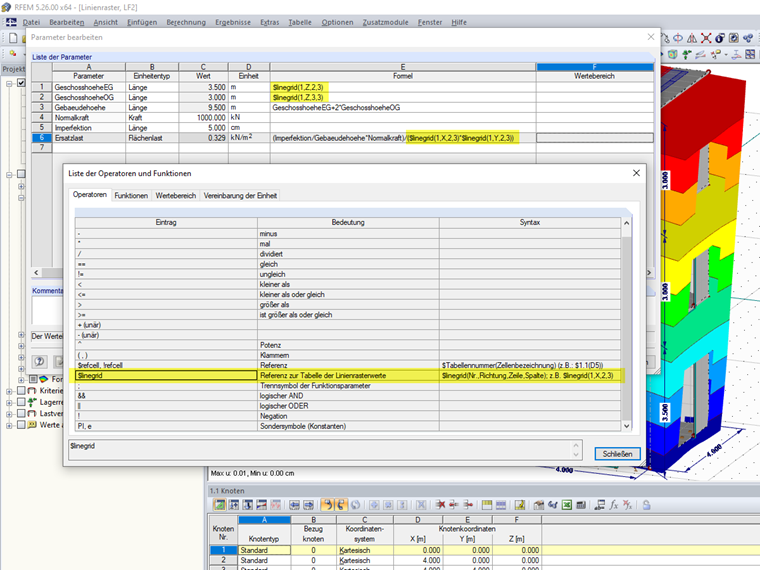Image resolution: width=760 pixels, height=570 pixels.
Task: Click the Excel export icon in Knoten table toolbar
Action: [x=567, y=505]
